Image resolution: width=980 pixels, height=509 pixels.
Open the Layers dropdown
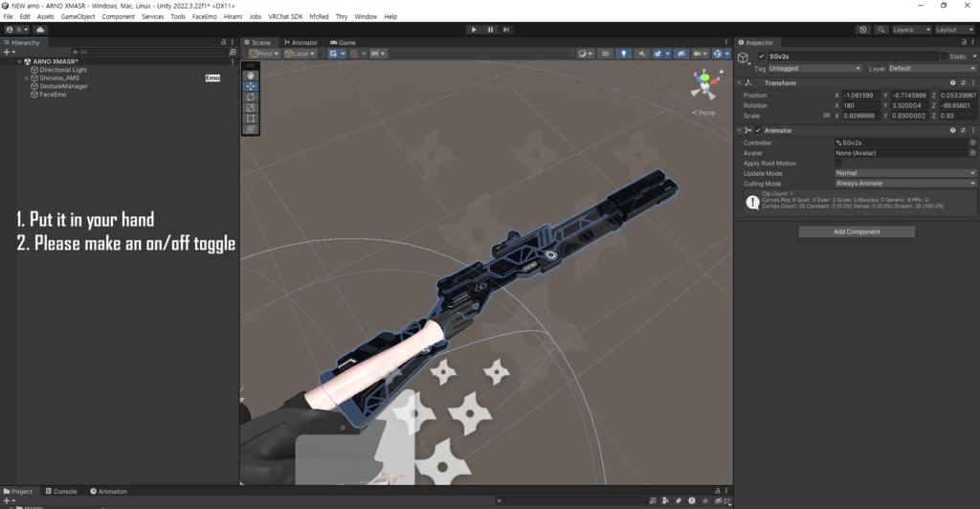[911, 30]
